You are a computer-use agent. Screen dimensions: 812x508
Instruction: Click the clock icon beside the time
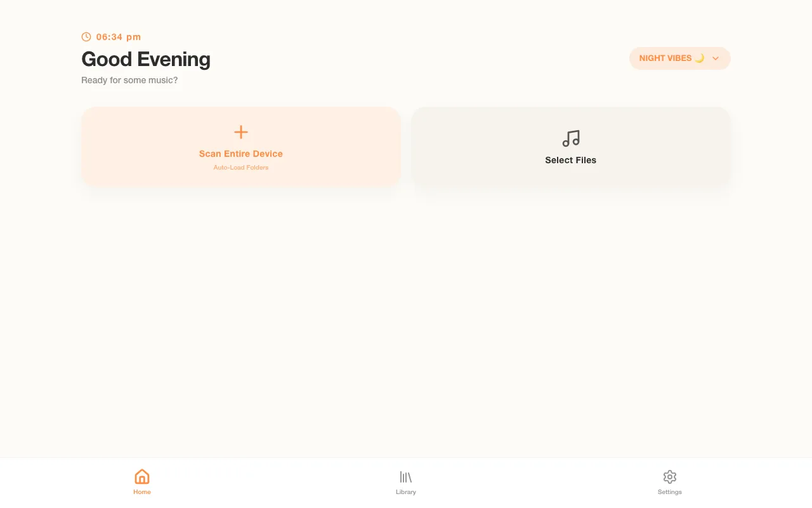pyautogui.click(x=86, y=37)
